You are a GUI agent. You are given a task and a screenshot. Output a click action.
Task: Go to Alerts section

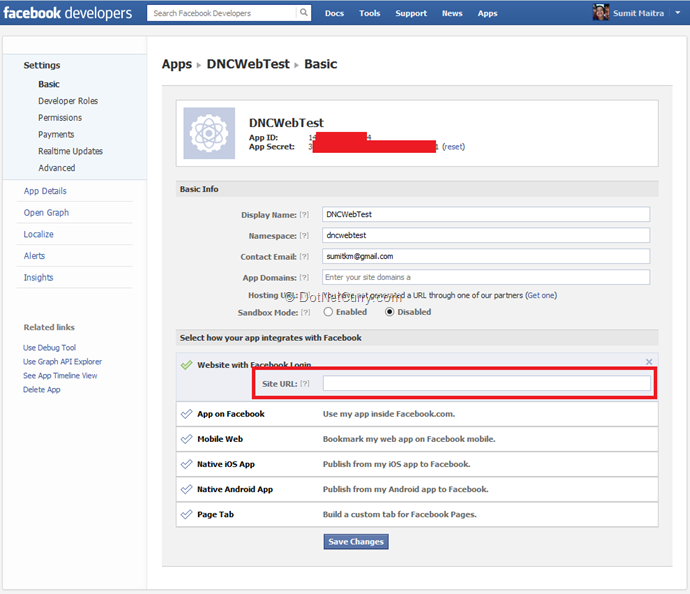[34, 256]
